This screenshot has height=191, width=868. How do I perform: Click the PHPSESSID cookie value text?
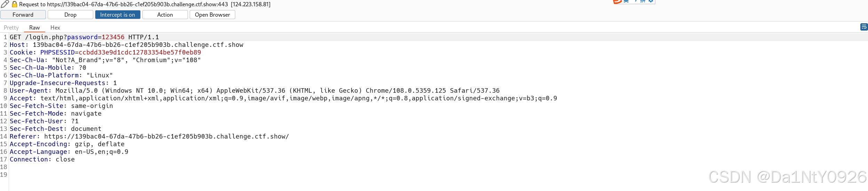coord(140,52)
